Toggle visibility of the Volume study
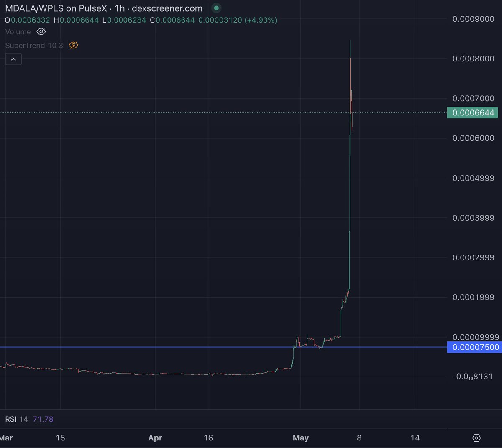This screenshot has height=448, width=502. (41, 31)
